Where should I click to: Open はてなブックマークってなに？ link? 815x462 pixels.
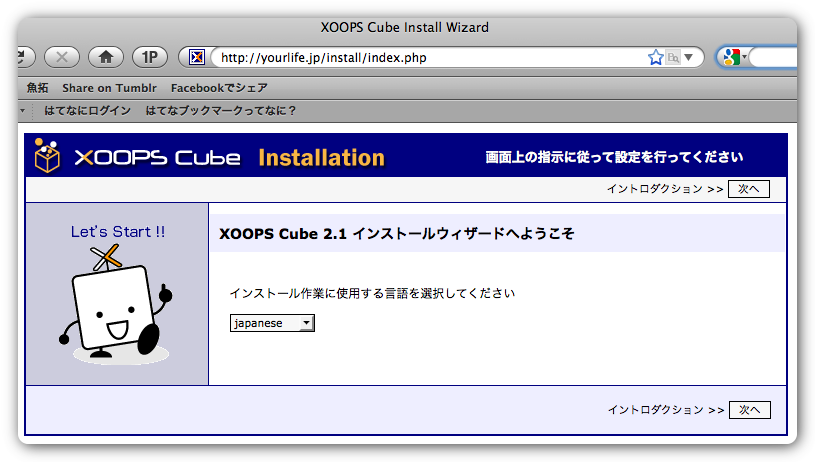point(221,111)
